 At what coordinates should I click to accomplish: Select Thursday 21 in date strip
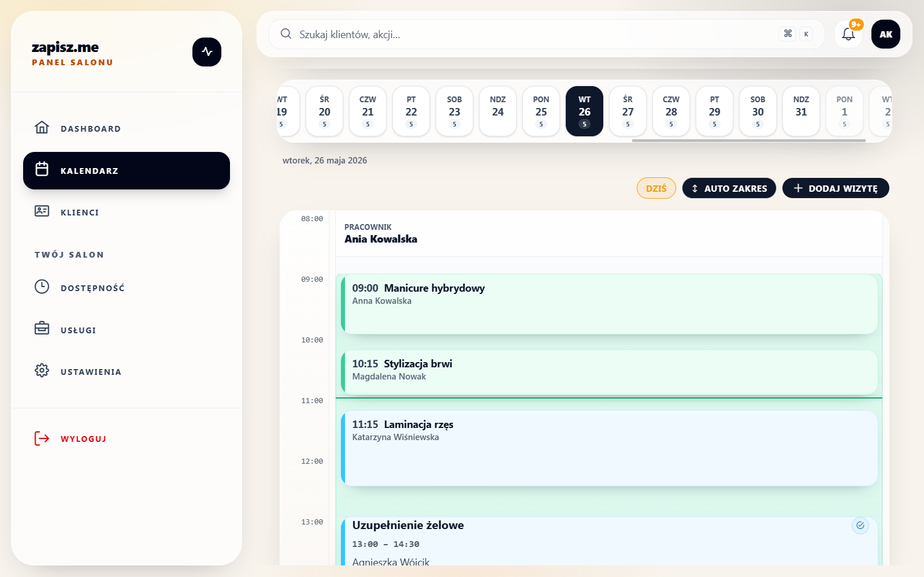(x=368, y=111)
